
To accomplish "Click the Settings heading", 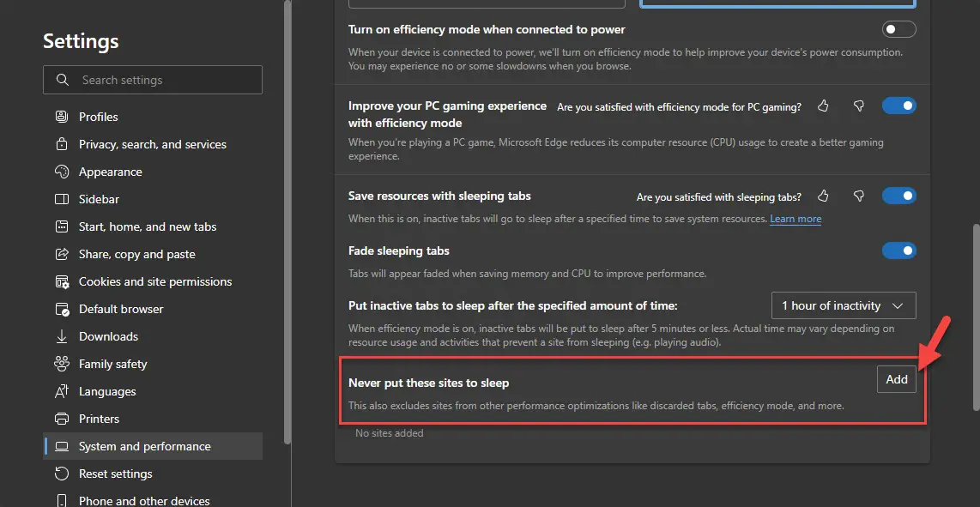I will 81,41.
